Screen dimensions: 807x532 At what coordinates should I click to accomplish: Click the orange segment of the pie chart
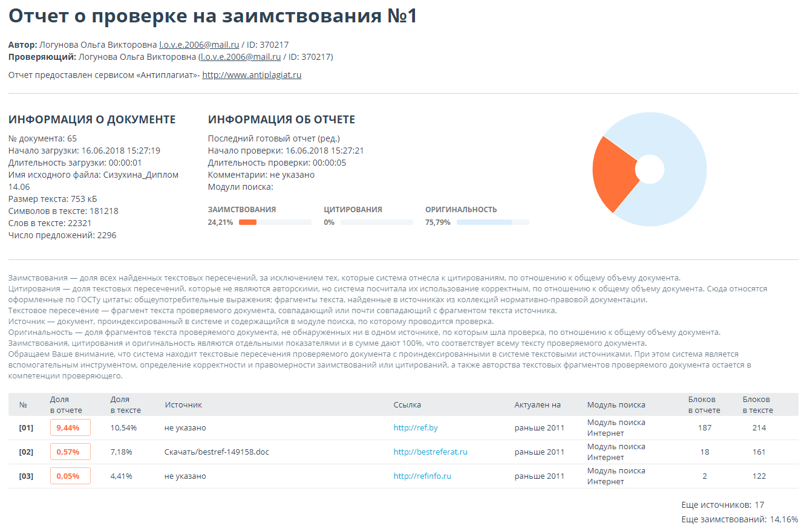612,172
